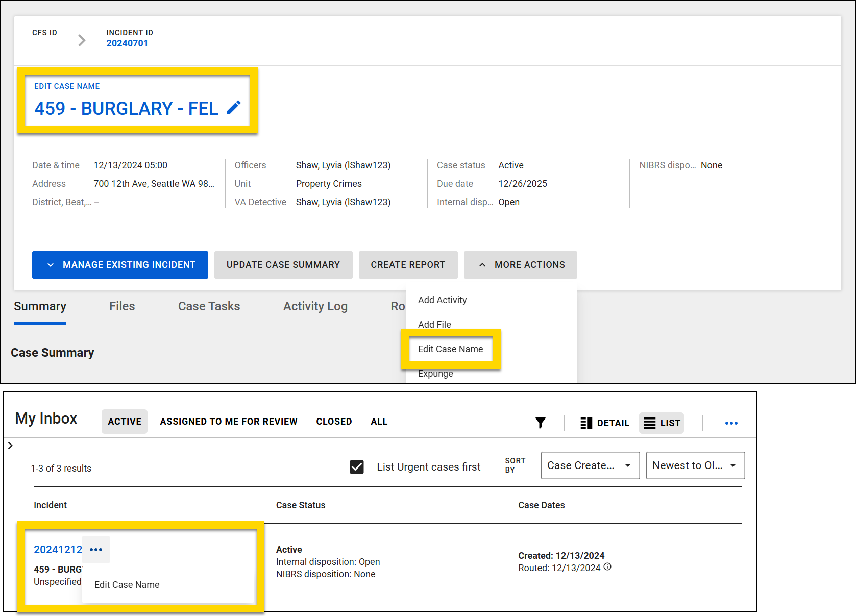This screenshot has height=616, width=856.
Task: Select Assigned To Me For Review filter
Action: (229, 421)
